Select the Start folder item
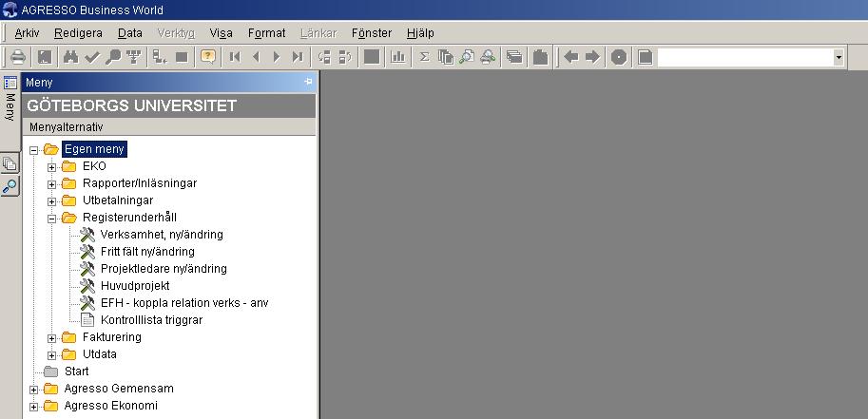The width and height of the screenshot is (868, 419). [x=76, y=371]
